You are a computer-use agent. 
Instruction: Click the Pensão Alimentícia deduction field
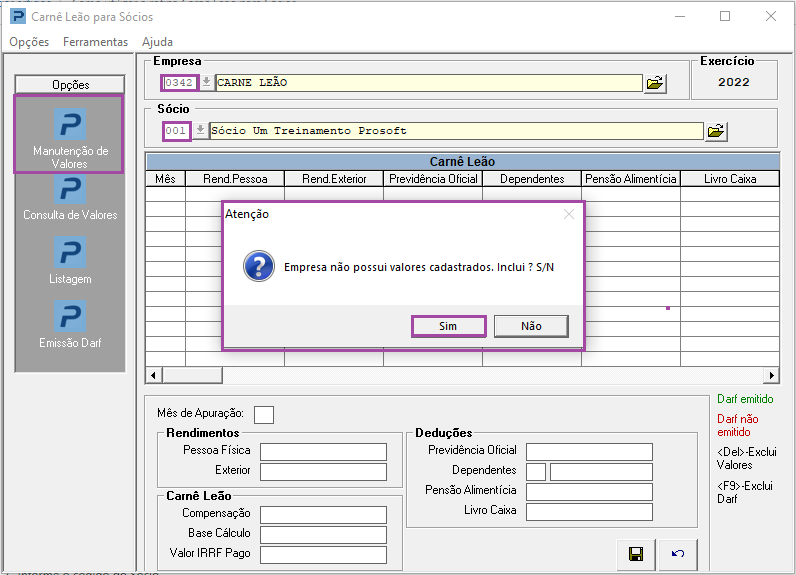589,491
